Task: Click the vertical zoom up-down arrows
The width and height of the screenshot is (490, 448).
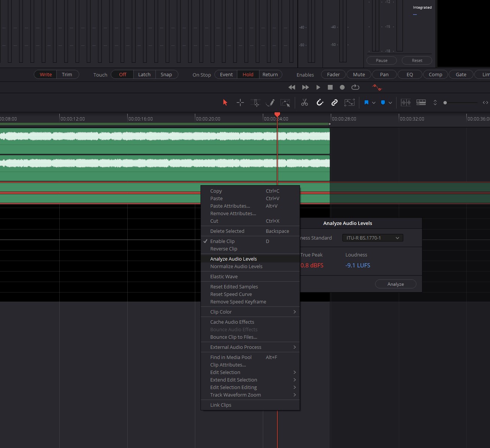Action: 435,103
